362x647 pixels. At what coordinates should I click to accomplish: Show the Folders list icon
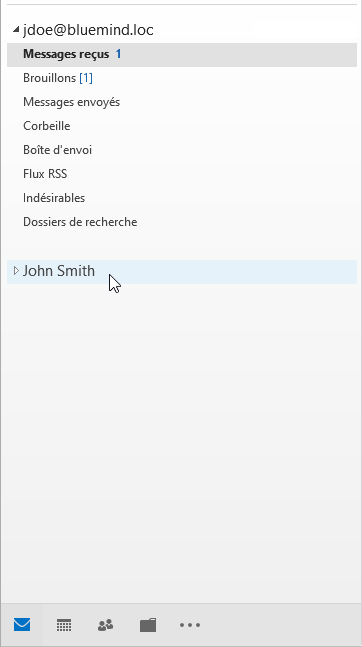click(148, 625)
